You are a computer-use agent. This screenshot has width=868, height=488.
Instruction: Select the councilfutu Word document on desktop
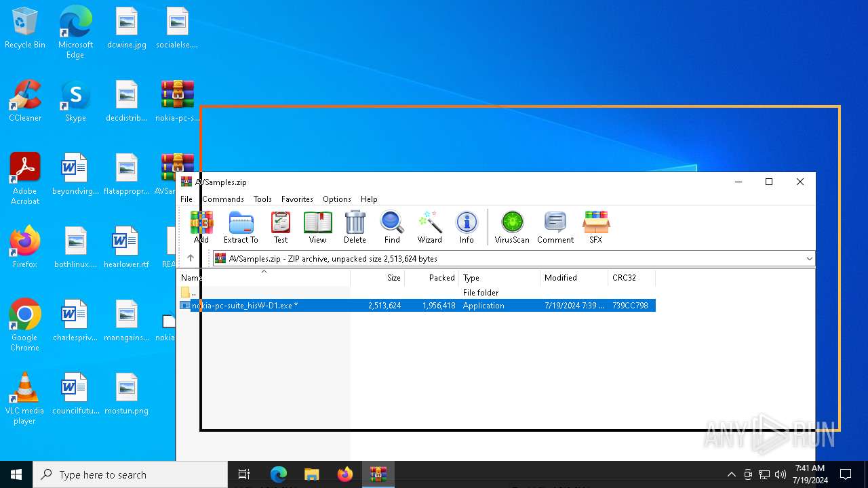(x=75, y=394)
